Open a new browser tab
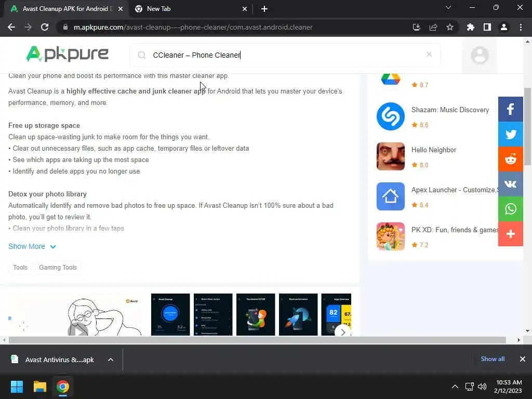Viewport: 532px width, 399px height. (264, 9)
